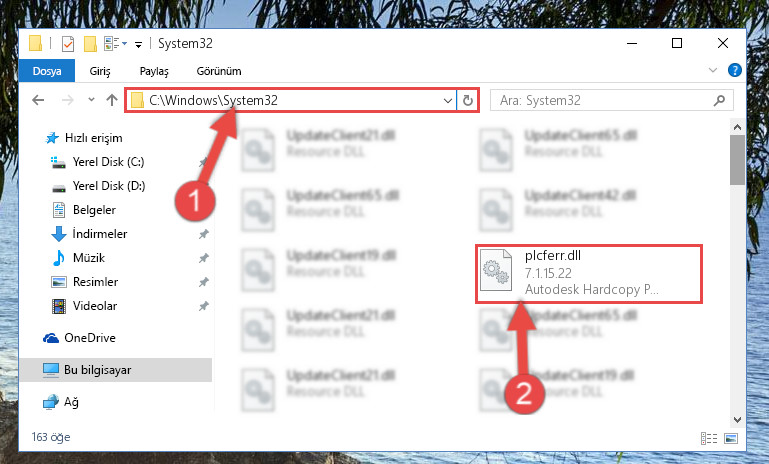Open the blue help question mark icon

coord(735,71)
